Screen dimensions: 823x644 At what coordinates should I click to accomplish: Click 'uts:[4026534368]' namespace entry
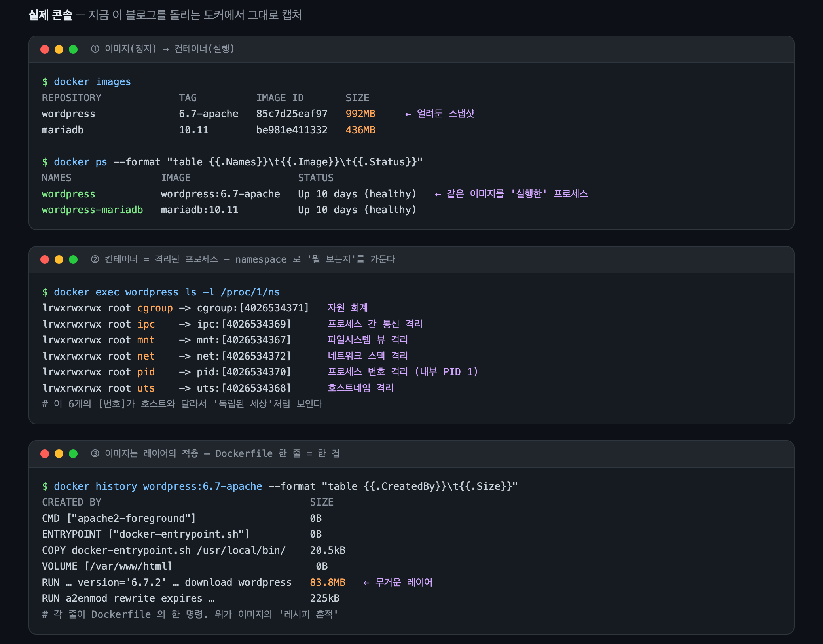pos(244,388)
